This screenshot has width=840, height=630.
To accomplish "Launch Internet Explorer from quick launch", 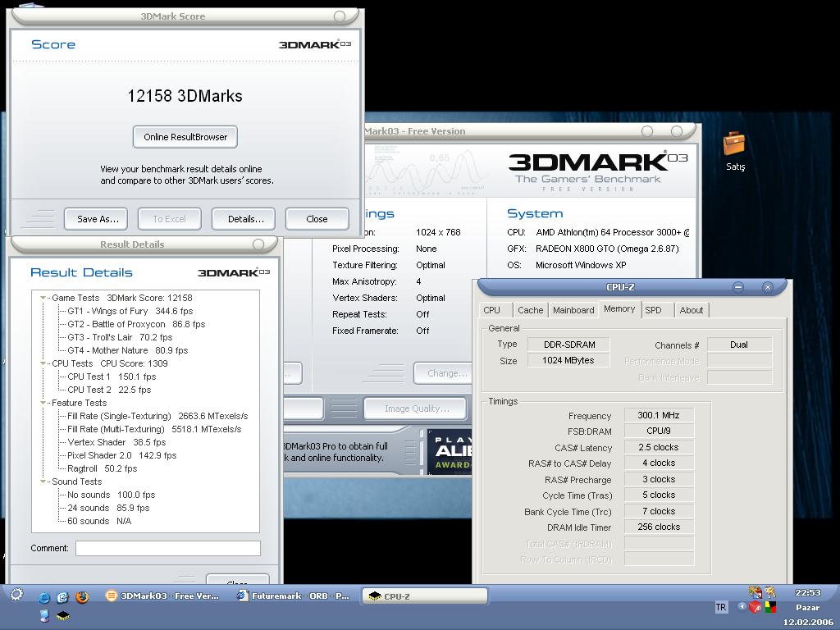I will pyautogui.click(x=44, y=597).
